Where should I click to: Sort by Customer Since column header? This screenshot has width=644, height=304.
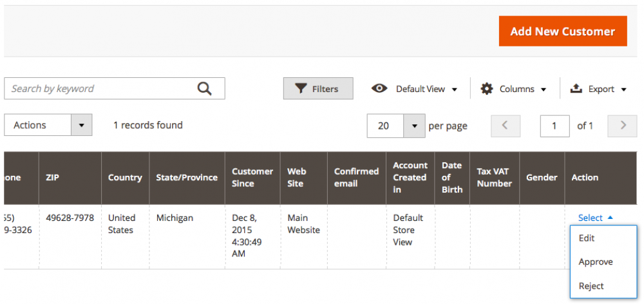tap(252, 178)
